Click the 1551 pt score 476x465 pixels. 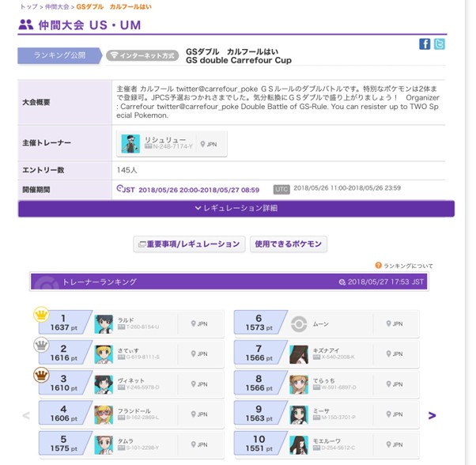pyautogui.click(x=259, y=448)
